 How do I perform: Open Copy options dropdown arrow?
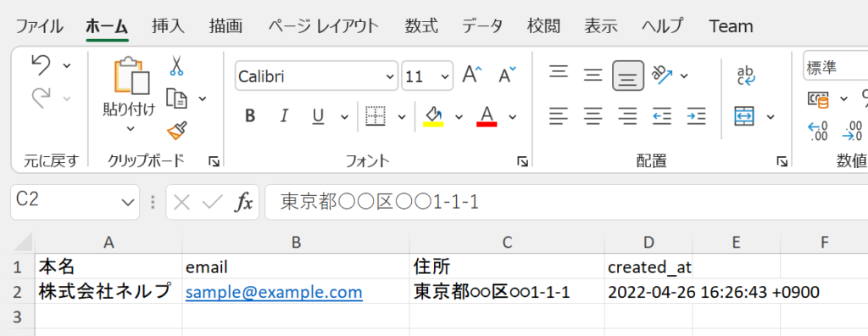pos(203,98)
